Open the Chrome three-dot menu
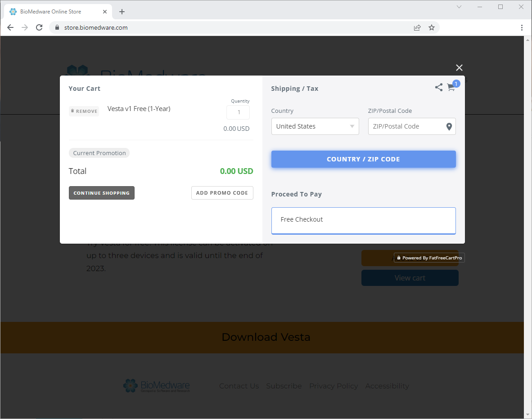532x419 pixels. point(522,27)
